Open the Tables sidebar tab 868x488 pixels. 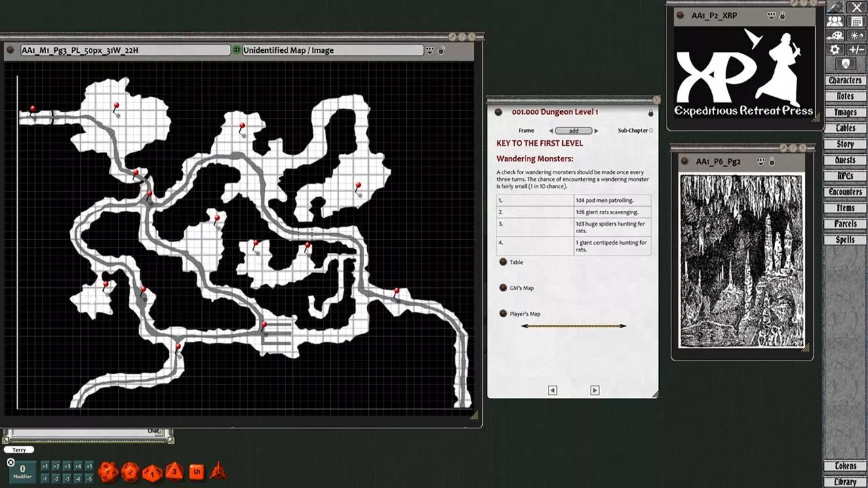click(x=845, y=128)
